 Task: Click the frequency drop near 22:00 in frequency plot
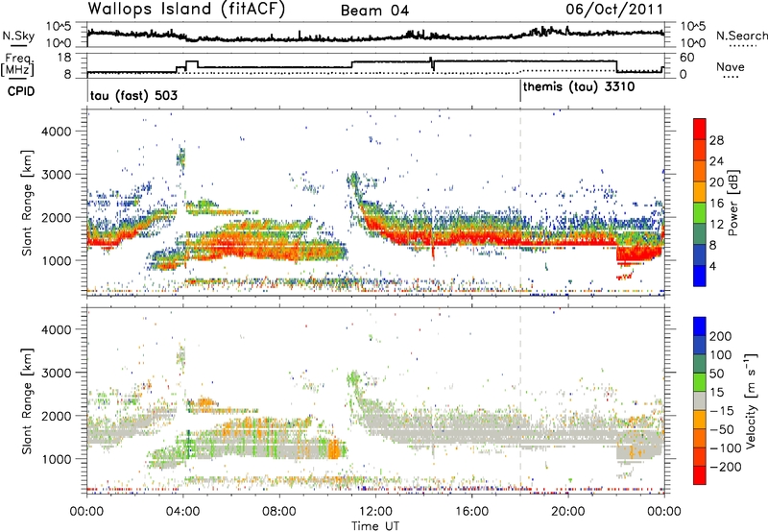pyautogui.click(x=616, y=65)
